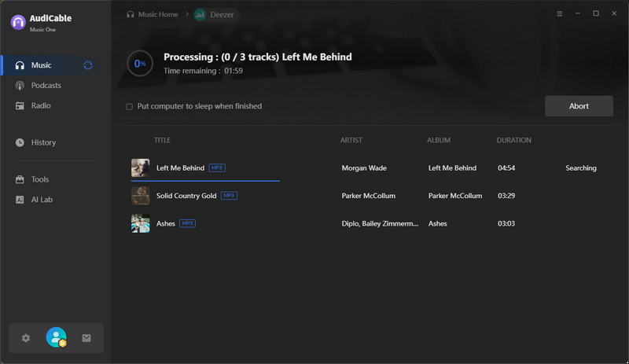The width and height of the screenshot is (629, 364).
Task: Open the Radio section
Action: (x=41, y=105)
